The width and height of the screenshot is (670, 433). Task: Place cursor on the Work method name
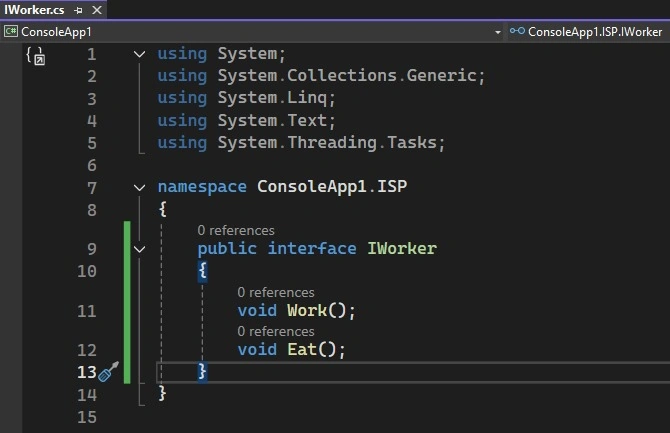[307, 311]
